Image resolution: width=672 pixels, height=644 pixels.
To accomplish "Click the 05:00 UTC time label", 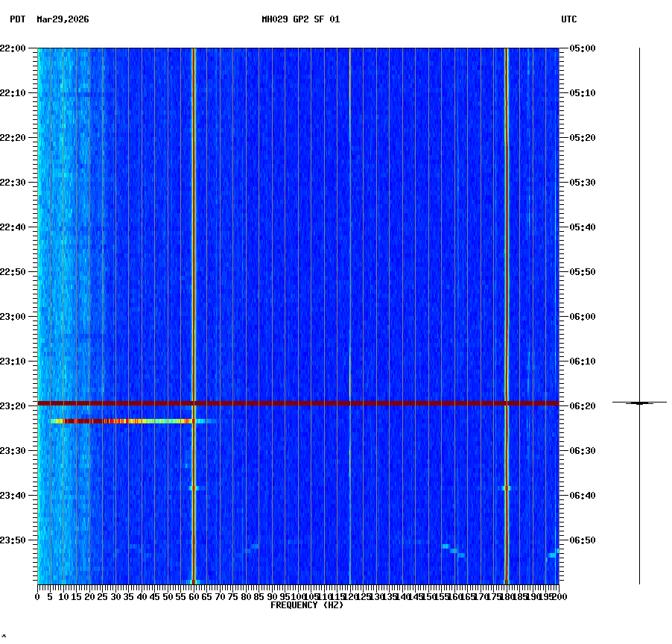I will [x=580, y=48].
